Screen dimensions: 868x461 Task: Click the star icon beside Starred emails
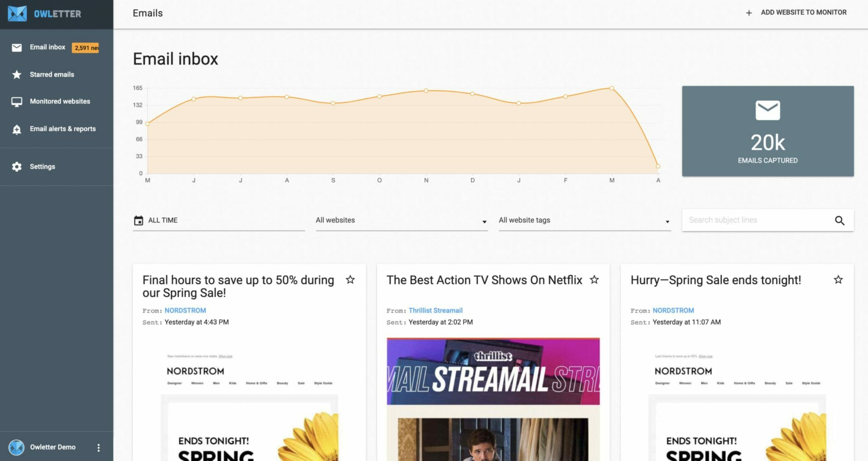tap(17, 75)
